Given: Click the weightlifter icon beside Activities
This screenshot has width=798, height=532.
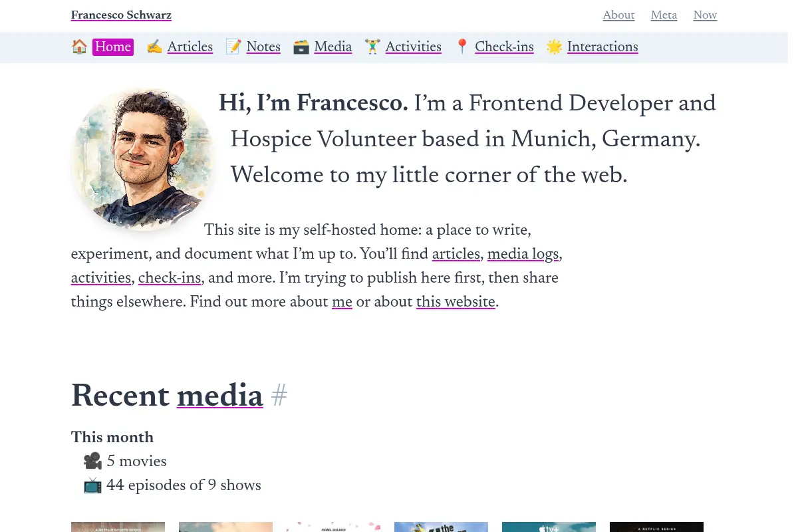Looking at the screenshot, I should tap(372, 47).
